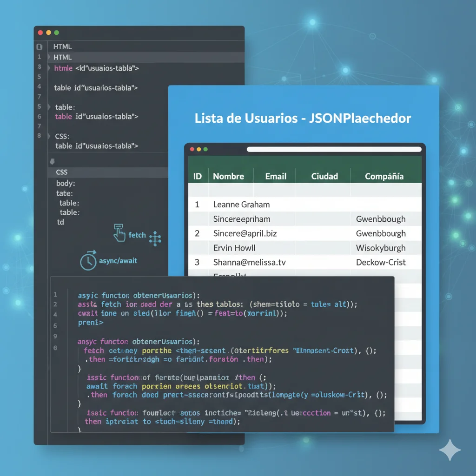Close the code editor with red dot
This screenshot has width=476, height=476.
coord(40,33)
